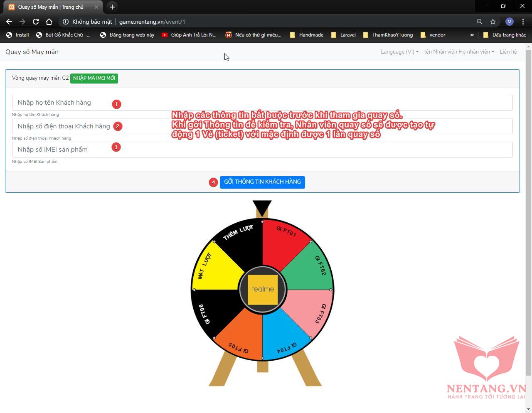This screenshot has height=413, width=532.
Task: Open the Chrome profile avatar
Action: point(509,22)
